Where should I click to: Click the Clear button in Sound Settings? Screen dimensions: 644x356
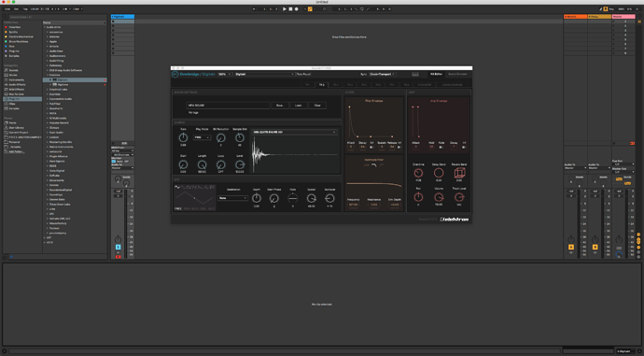[317, 106]
